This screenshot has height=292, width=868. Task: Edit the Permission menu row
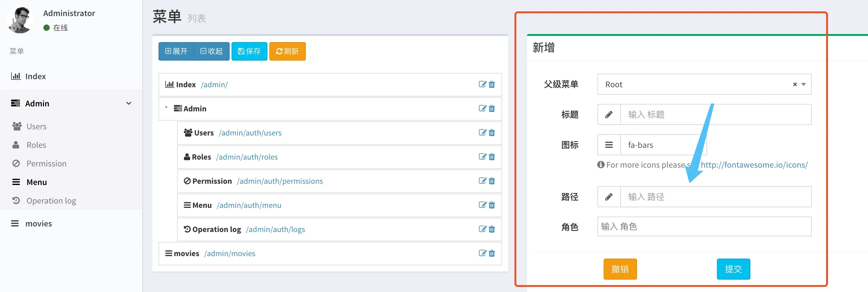pos(482,181)
